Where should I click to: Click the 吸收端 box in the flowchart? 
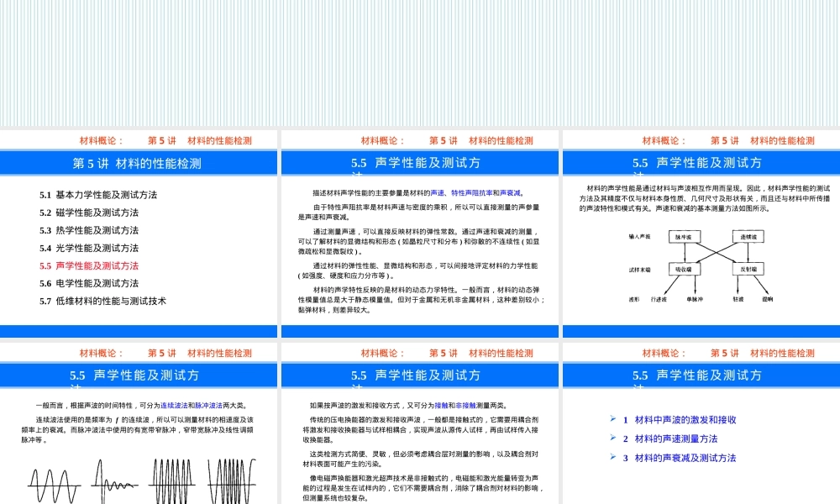(x=684, y=270)
